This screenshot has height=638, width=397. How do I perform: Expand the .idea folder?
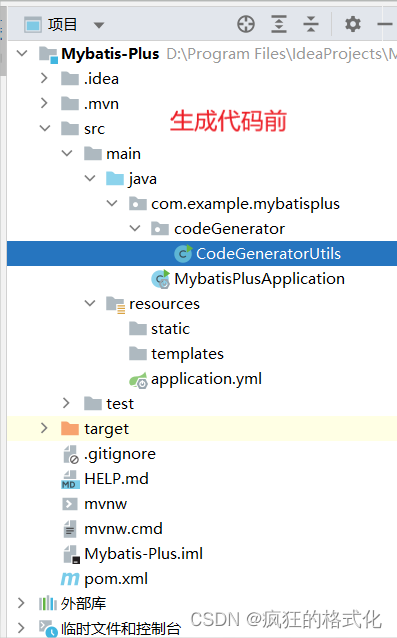[44, 78]
